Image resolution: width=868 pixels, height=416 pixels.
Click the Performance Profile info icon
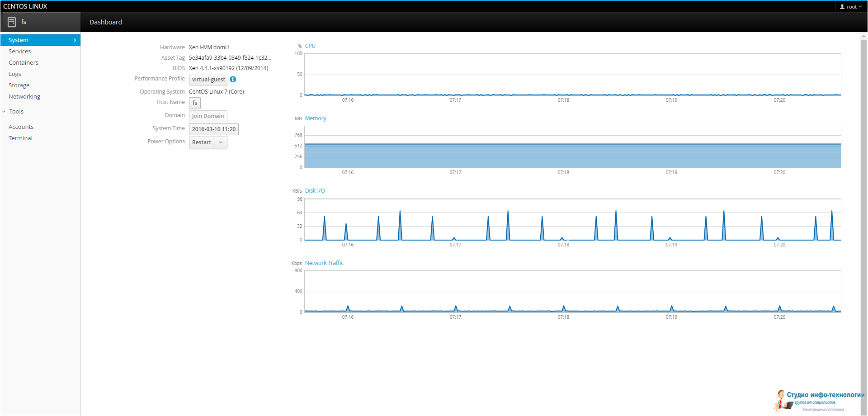click(x=233, y=79)
